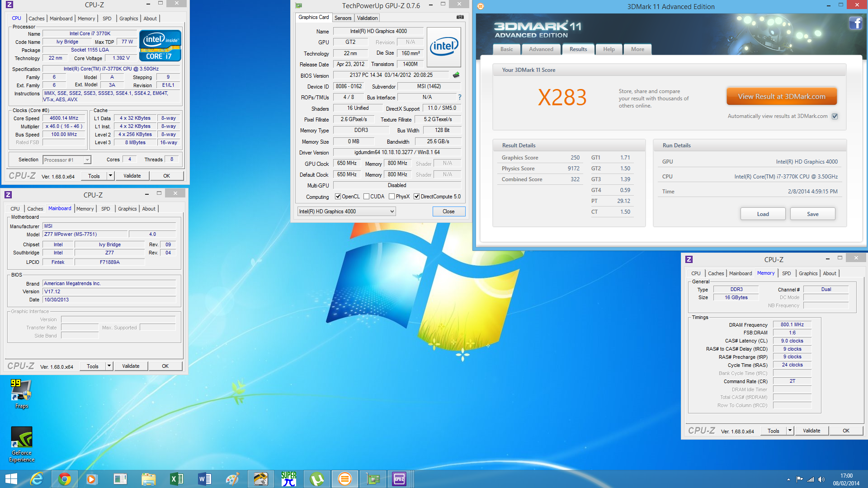This screenshot has width=868, height=488.
Task: Click Validate in top CPU-Z window
Action: tap(132, 176)
